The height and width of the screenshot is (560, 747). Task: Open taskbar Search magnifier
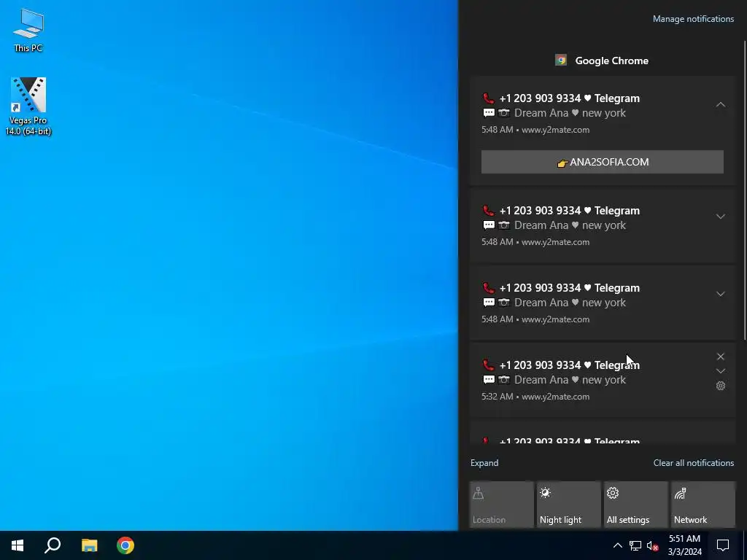pos(53,545)
